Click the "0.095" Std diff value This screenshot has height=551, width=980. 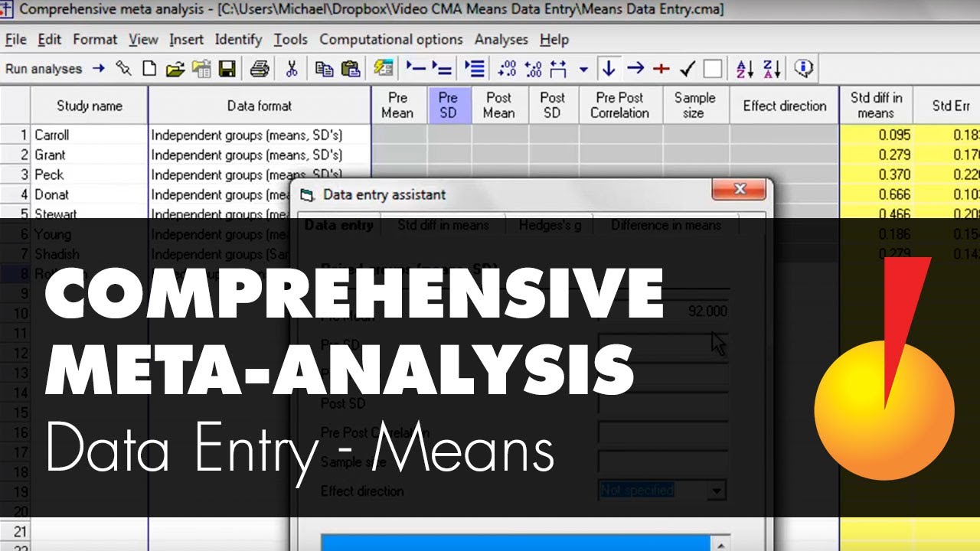tap(877, 135)
